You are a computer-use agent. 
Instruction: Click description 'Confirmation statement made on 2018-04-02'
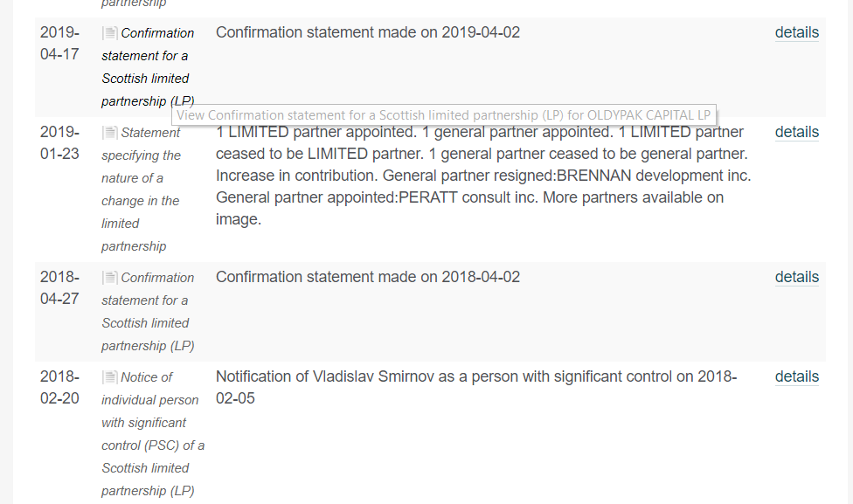368,277
